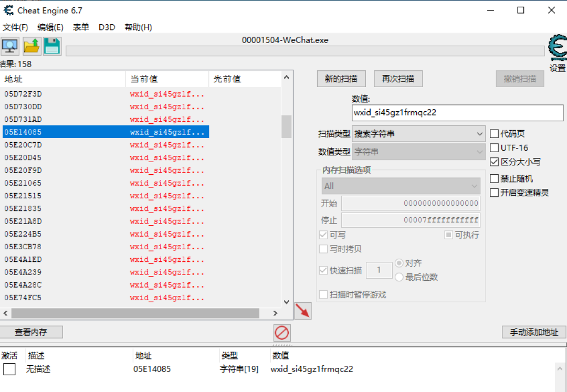This screenshot has width=567, height=392.
Task: Click the 撤销扫描 button
Action: [x=520, y=79]
